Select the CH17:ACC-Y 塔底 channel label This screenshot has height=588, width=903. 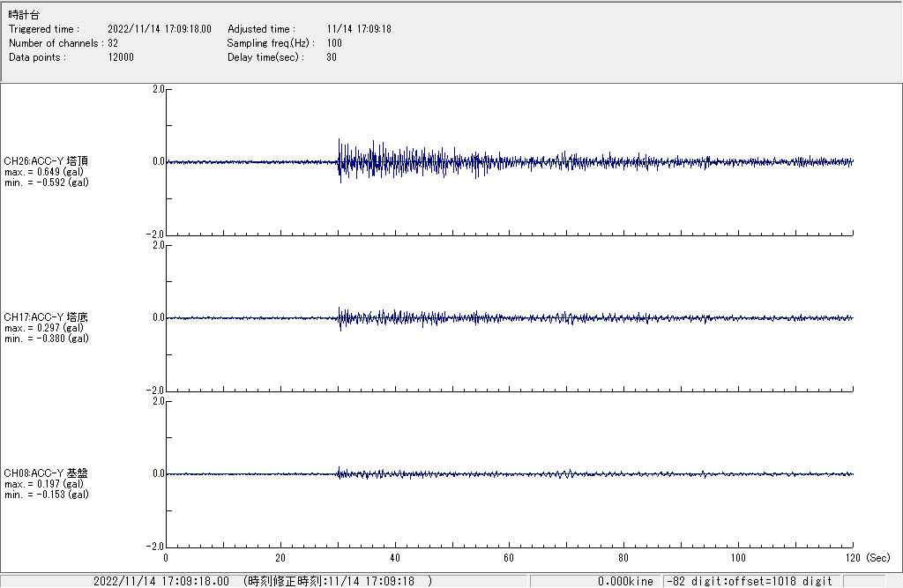(x=46, y=317)
